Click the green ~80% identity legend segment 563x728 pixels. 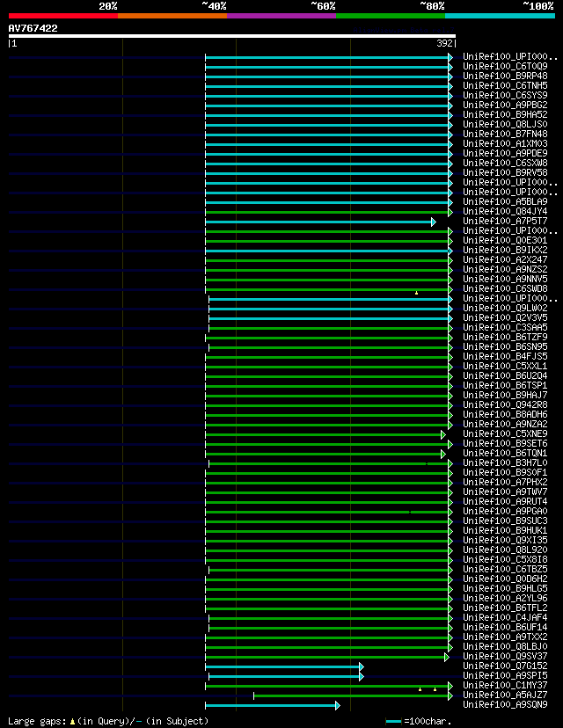(391, 16)
